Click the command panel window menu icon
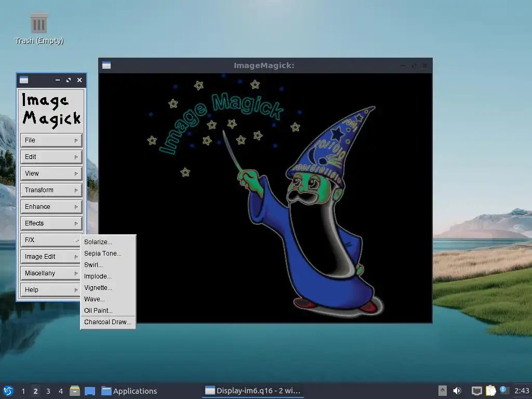The width and height of the screenshot is (532, 399). [x=24, y=80]
